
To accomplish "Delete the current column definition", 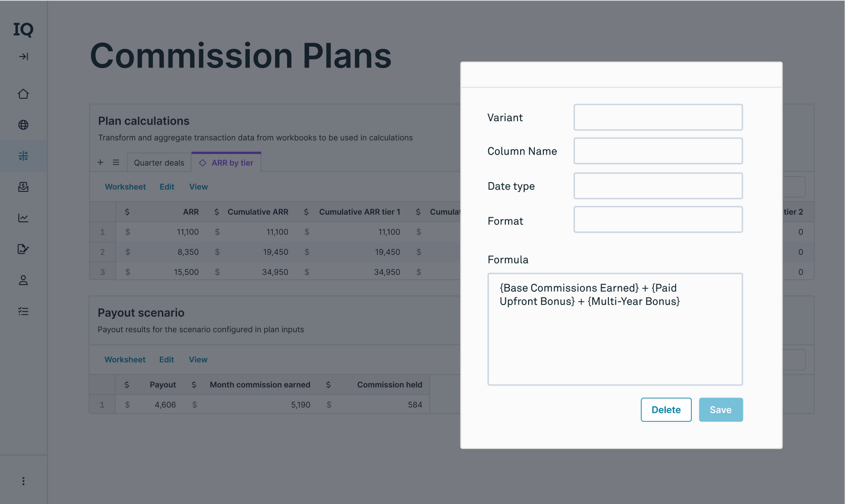I will point(665,410).
